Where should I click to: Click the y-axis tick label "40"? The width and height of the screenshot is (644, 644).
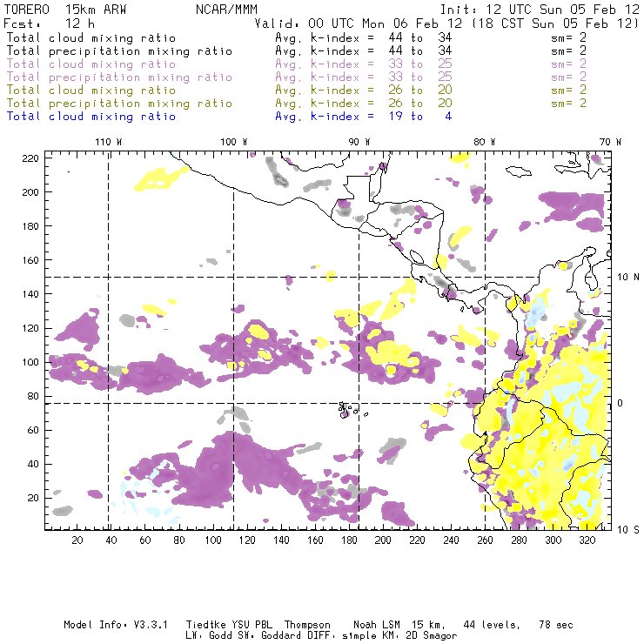[33, 464]
